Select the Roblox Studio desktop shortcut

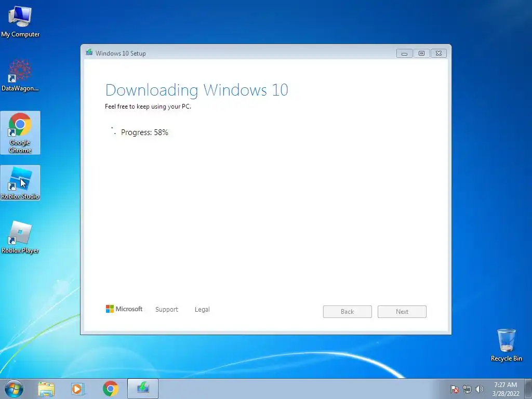point(20,183)
